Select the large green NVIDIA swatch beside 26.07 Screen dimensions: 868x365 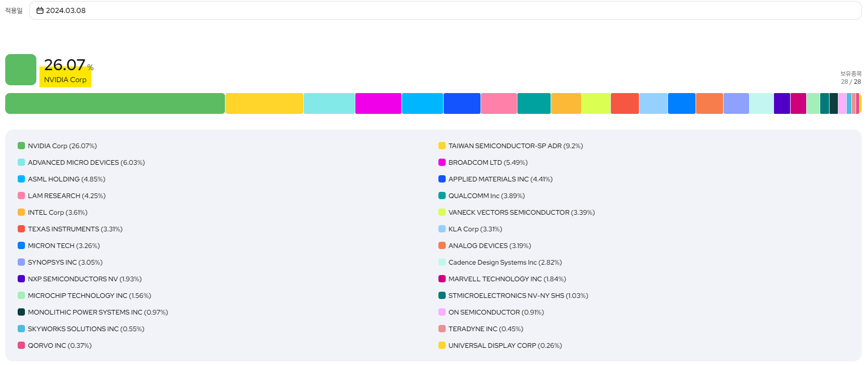(21, 70)
